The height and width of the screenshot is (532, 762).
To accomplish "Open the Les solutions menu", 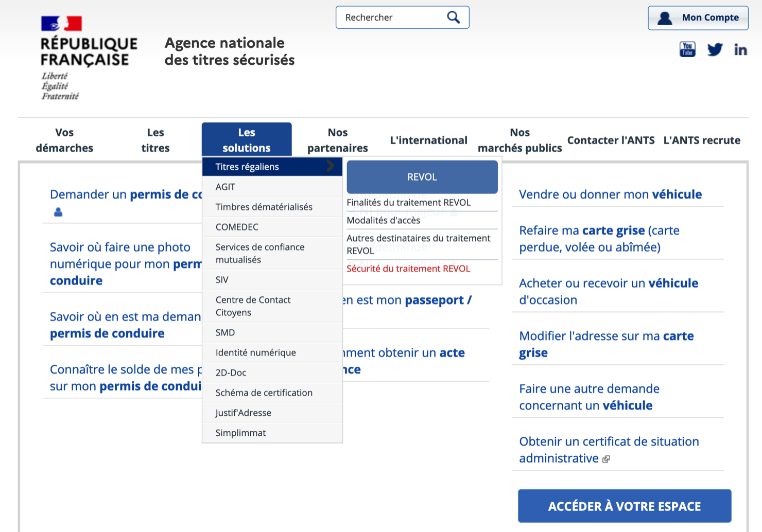I will click(247, 139).
